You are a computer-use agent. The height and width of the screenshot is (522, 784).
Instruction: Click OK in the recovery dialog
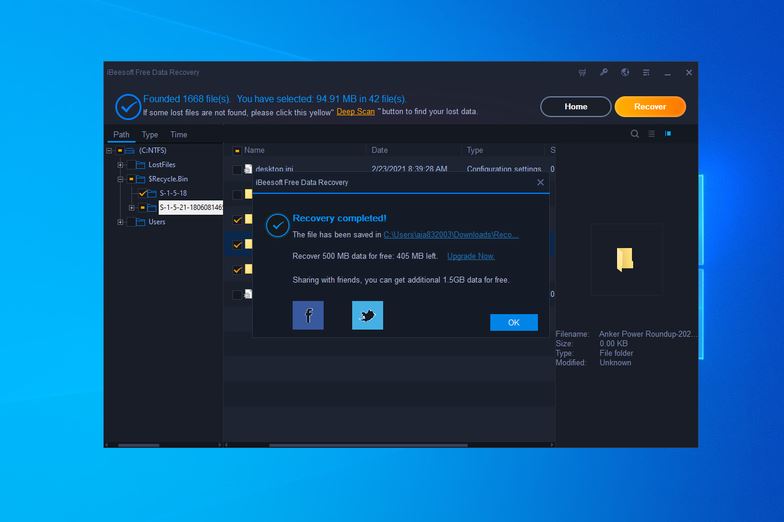tap(514, 322)
